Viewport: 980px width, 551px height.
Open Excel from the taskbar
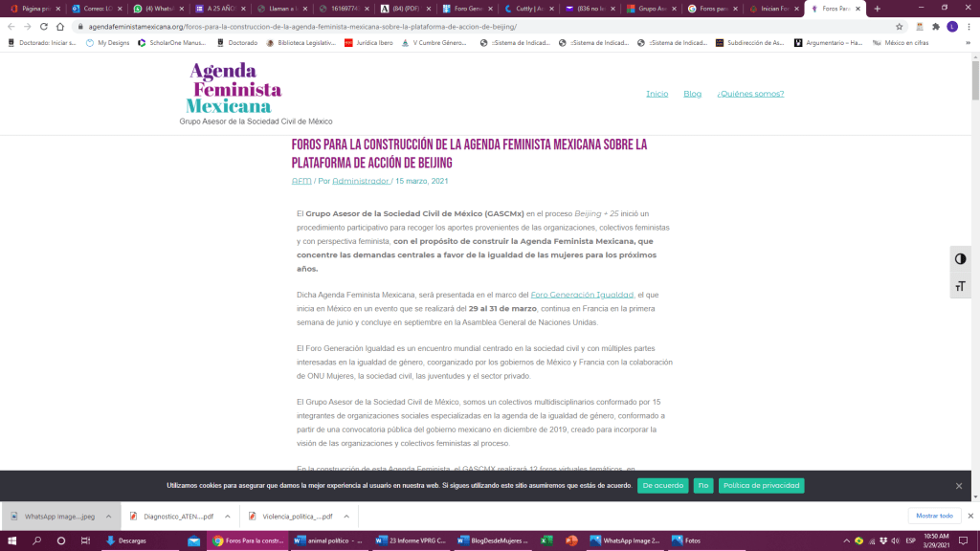click(x=547, y=540)
